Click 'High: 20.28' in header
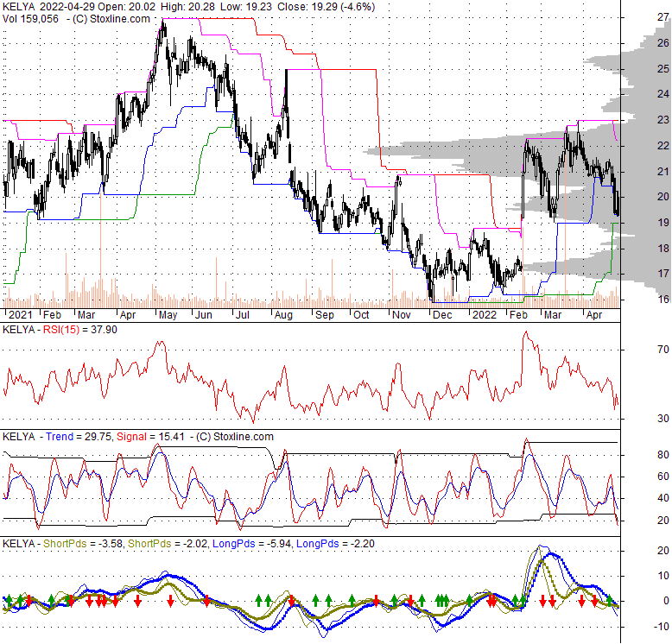Screen dimensions: 672x644 click(x=189, y=7)
